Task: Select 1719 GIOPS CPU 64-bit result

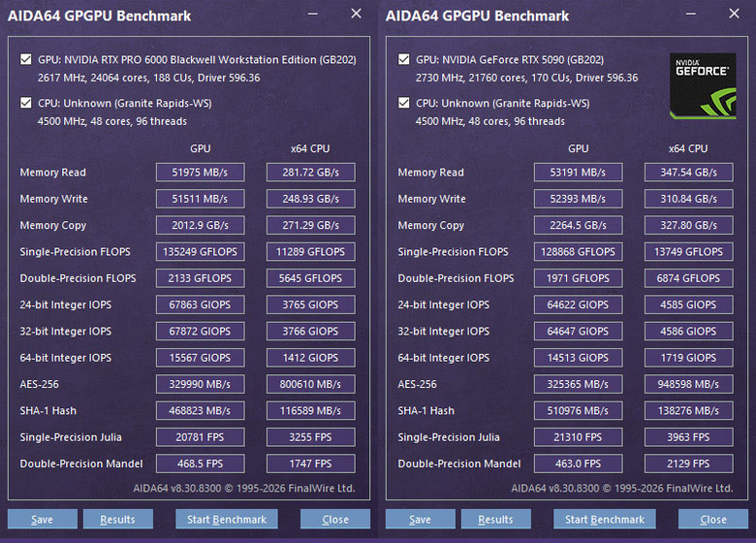Action: (688, 358)
